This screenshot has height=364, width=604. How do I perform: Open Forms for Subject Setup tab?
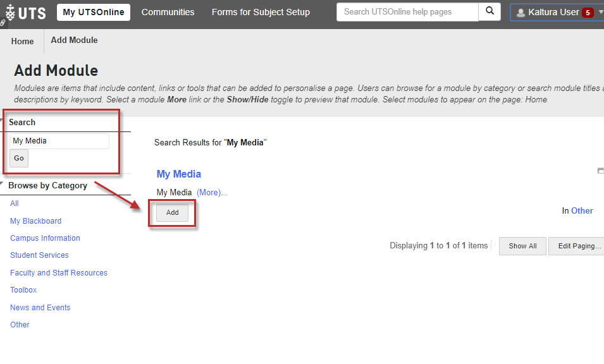261,12
